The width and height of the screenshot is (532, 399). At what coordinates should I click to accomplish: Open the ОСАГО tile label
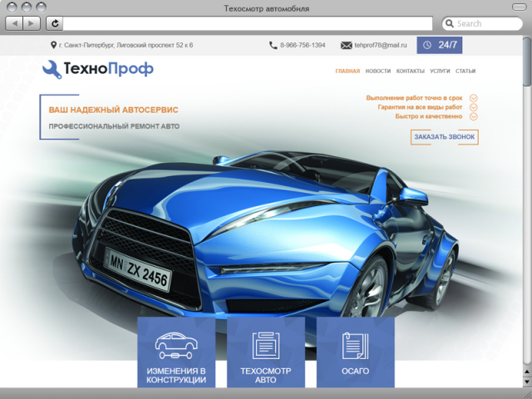point(355,372)
